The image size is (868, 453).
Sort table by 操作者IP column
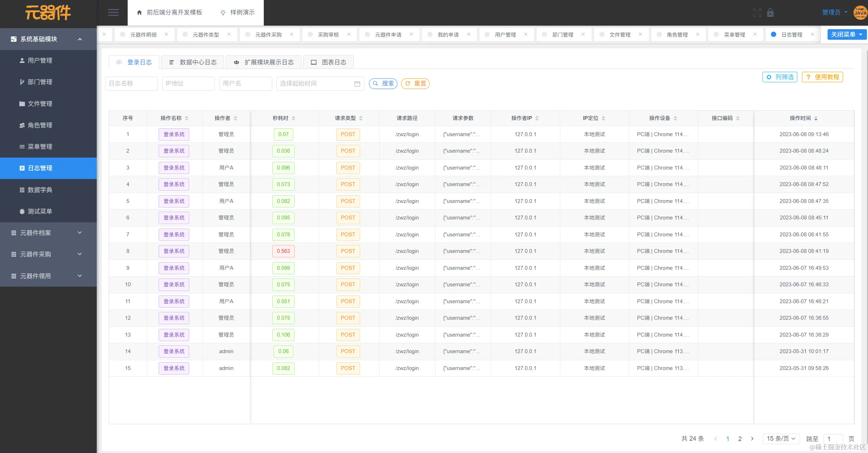(537, 118)
